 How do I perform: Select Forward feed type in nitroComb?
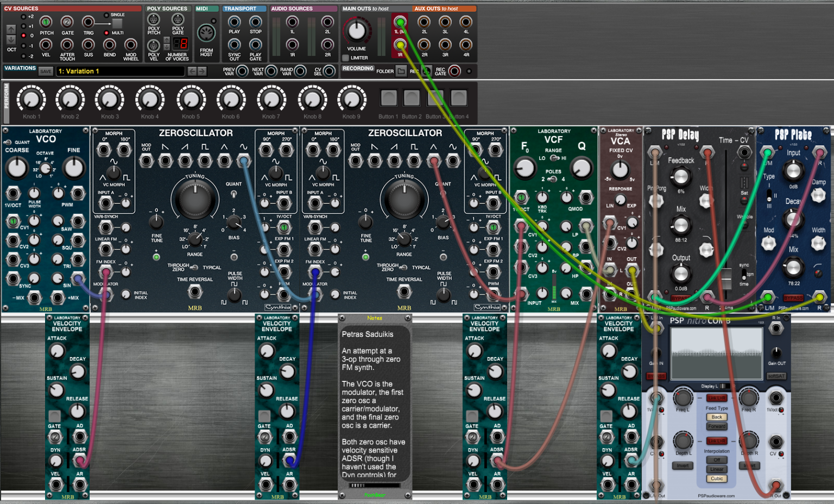pos(717,426)
